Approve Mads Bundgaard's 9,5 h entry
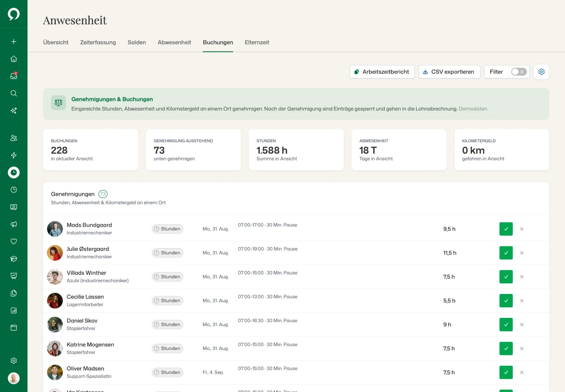 coord(506,229)
